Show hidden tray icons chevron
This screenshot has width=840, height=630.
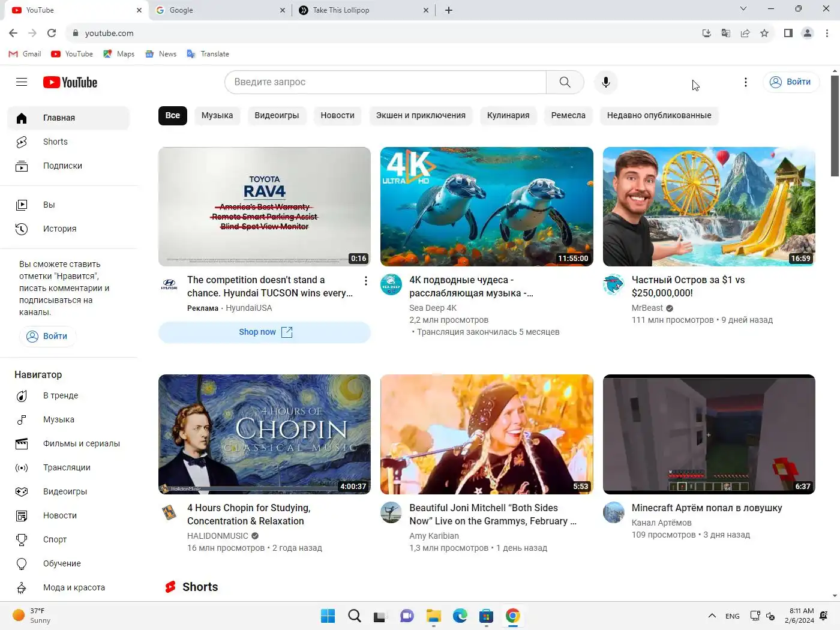(x=712, y=616)
